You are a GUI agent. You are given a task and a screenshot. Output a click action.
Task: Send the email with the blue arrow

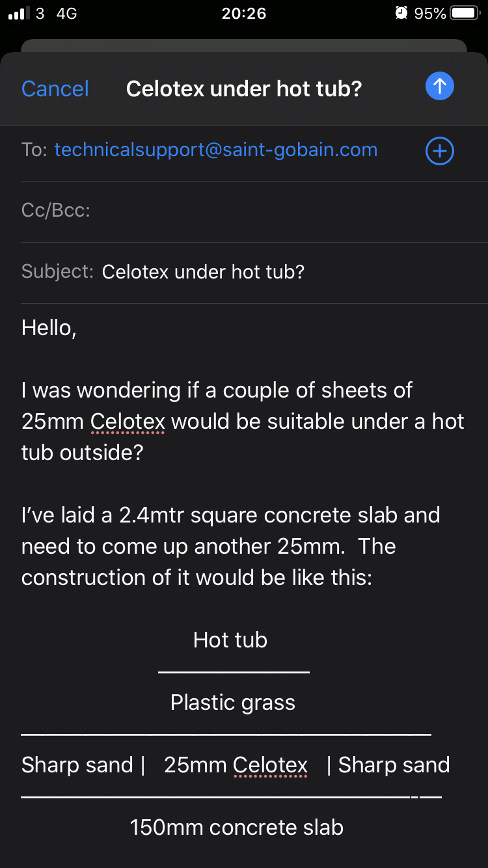tap(439, 87)
